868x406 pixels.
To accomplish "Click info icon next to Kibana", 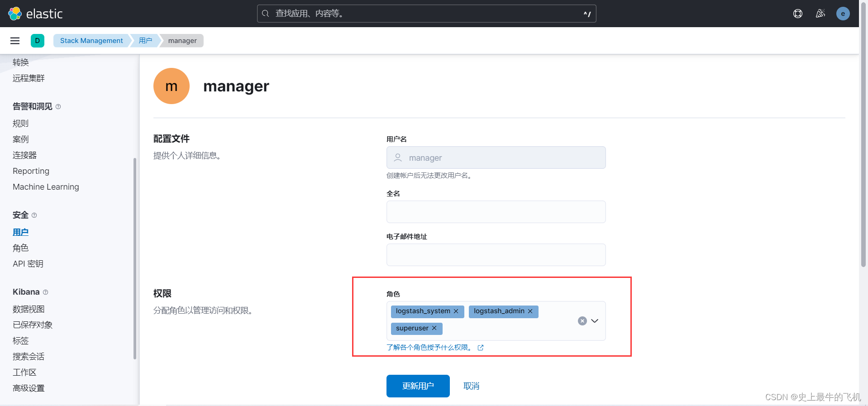I will [x=45, y=292].
